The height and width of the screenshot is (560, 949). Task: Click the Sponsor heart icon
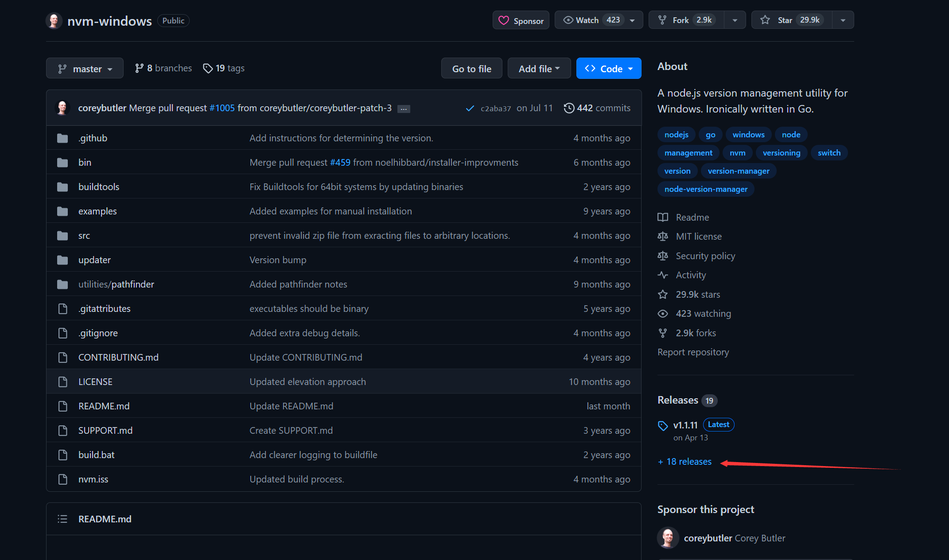point(504,20)
